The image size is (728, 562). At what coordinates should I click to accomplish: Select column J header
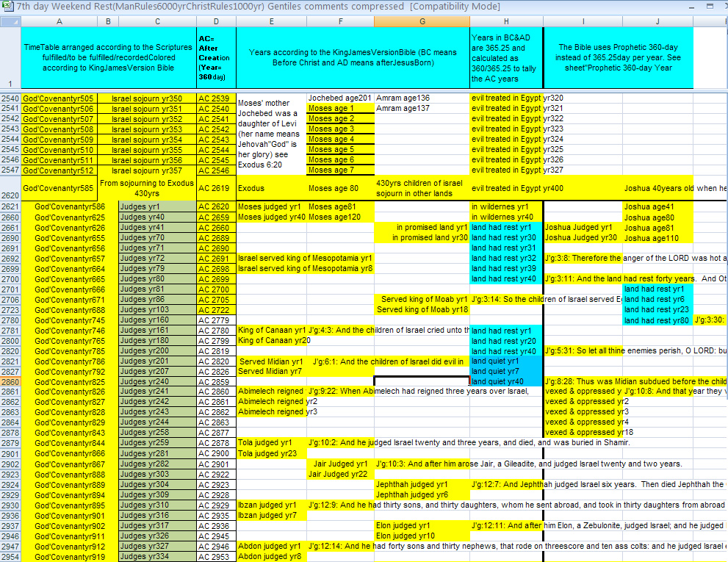(x=658, y=21)
